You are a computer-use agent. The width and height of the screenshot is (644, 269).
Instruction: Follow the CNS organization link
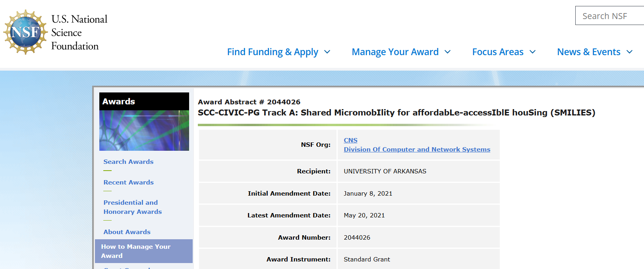click(350, 140)
